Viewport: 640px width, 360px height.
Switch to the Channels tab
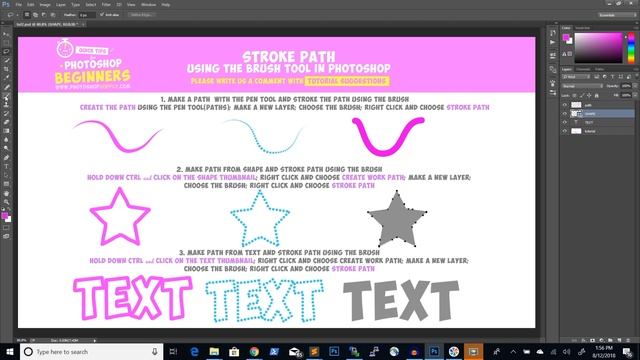click(583, 69)
